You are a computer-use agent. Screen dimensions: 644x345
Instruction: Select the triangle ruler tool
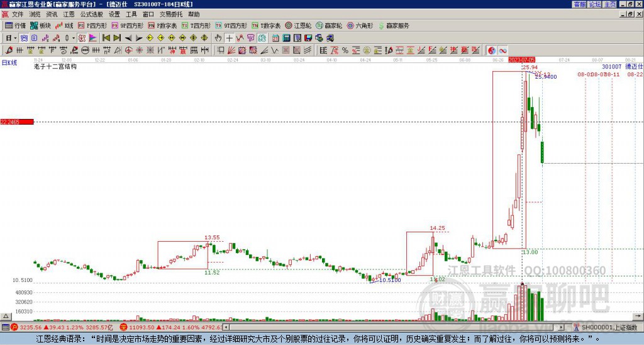click(x=118, y=50)
